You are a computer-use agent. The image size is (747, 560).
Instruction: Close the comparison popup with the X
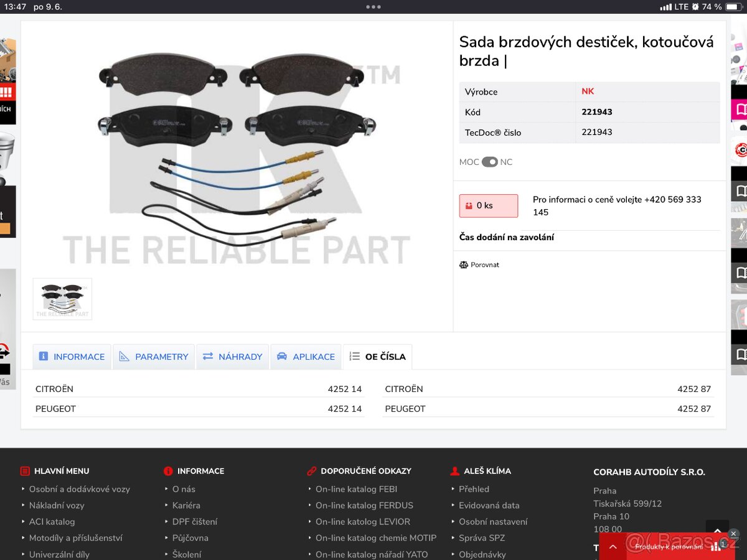tap(733, 534)
